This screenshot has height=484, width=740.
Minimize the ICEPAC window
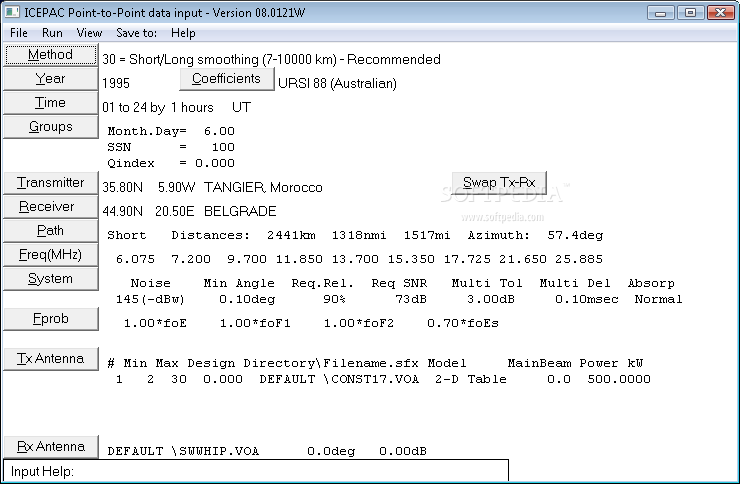coord(661,13)
